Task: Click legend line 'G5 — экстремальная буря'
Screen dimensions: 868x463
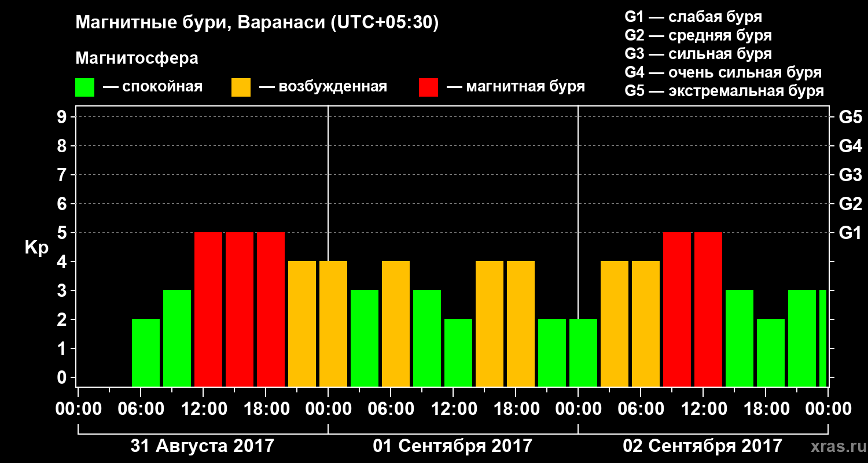Action: point(724,91)
